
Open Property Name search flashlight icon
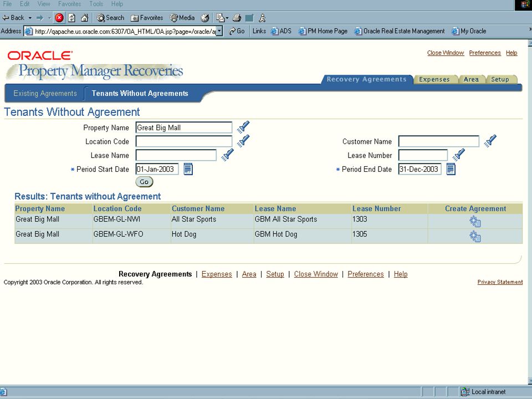[x=243, y=127]
